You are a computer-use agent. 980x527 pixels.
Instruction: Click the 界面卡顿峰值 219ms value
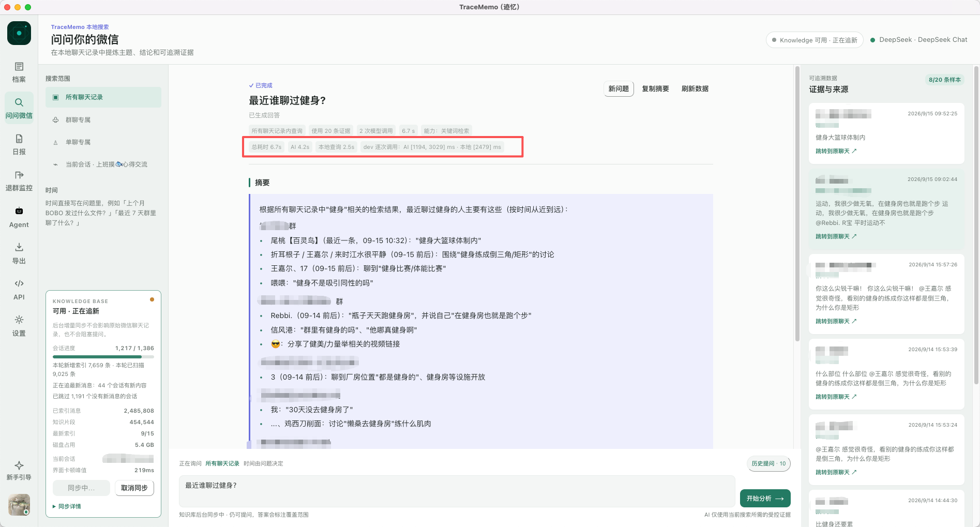pyautogui.click(x=144, y=470)
